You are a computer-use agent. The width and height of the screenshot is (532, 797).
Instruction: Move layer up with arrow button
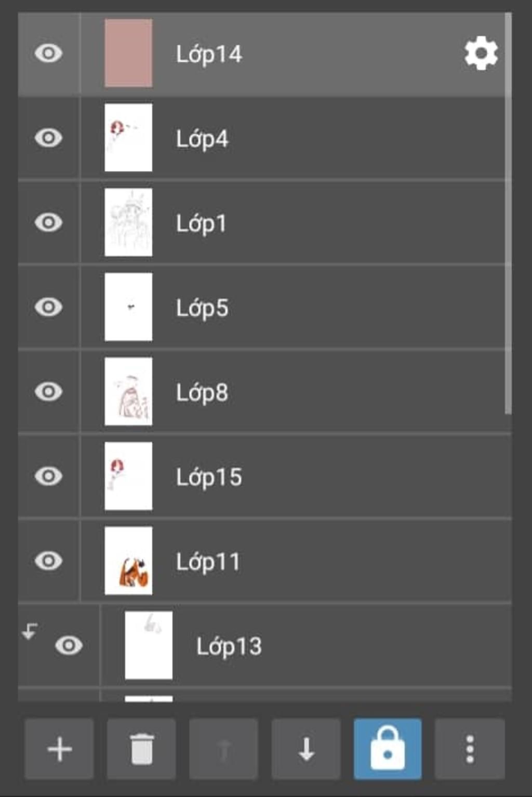(223, 749)
